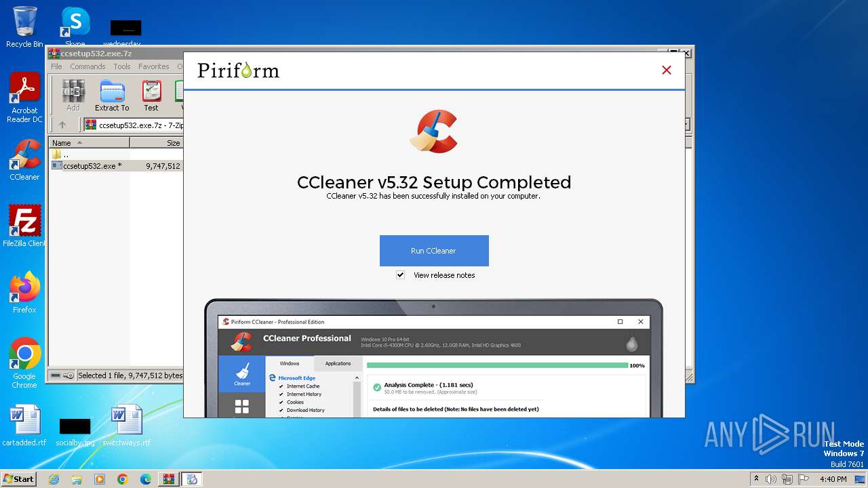Sort by the Size column header
Viewport: 868px width, 488px height.
click(157, 143)
